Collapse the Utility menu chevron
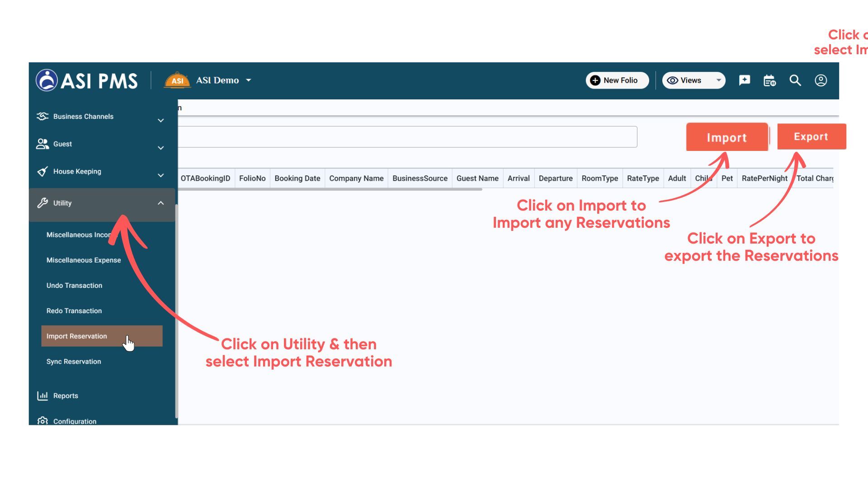This screenshot has height=488, width=868. [160, 203]
